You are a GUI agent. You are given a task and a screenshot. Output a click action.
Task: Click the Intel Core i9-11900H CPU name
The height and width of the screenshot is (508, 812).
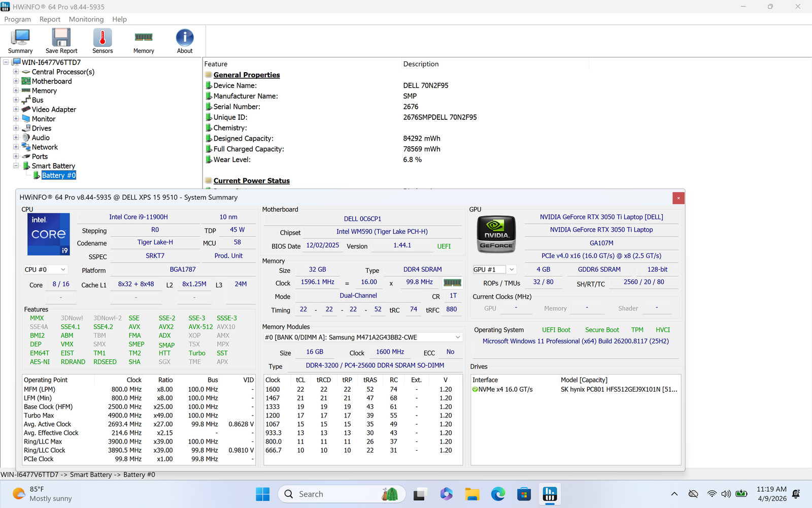coord(139,217)
